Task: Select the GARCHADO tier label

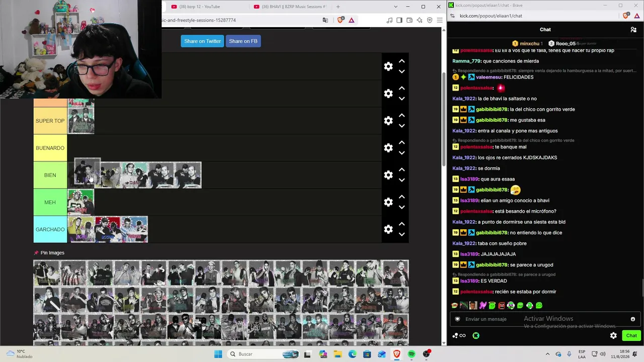Action: point(50,229)
